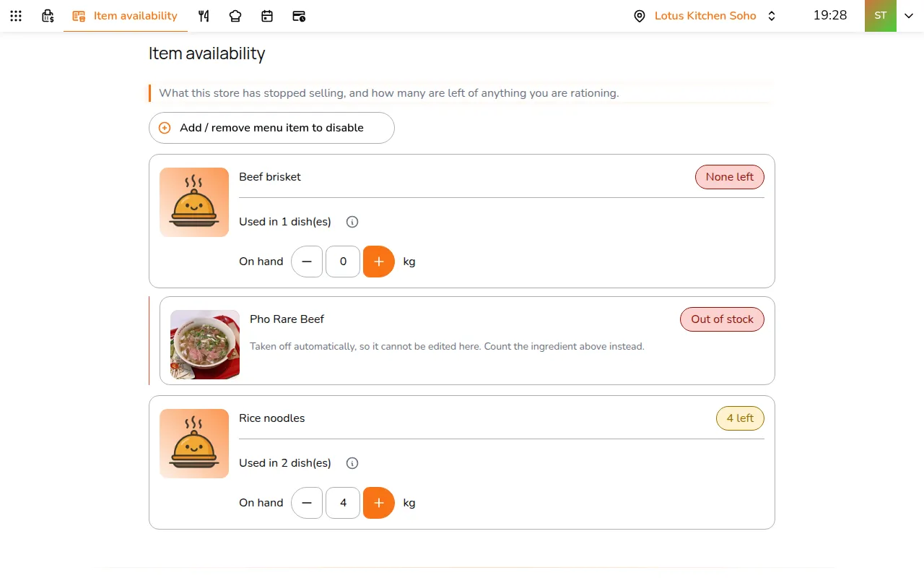Open the calendar tab

pos(267,16)
